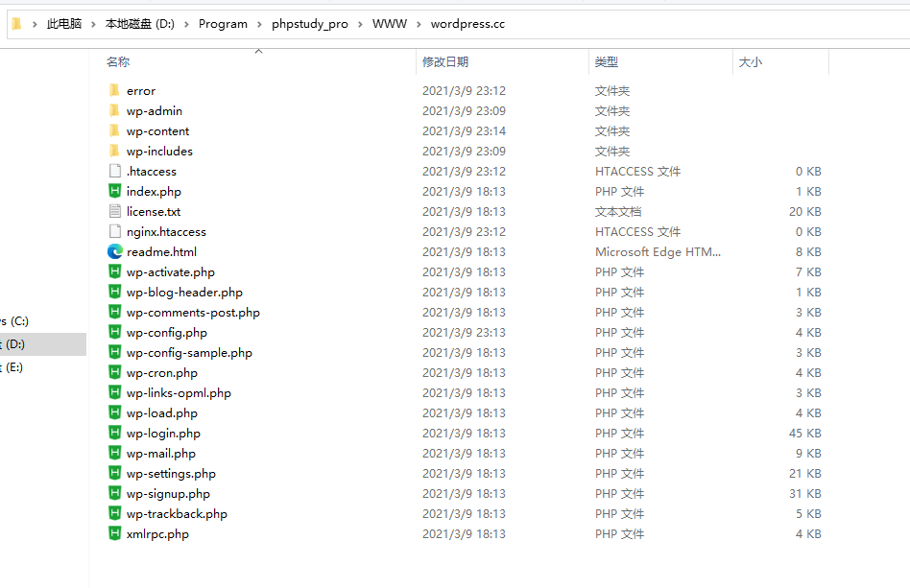The width and height of the screenshot is (910, 588).
Task: Navigate to WWW breadcrumb folder
Action: coord(390,24)
